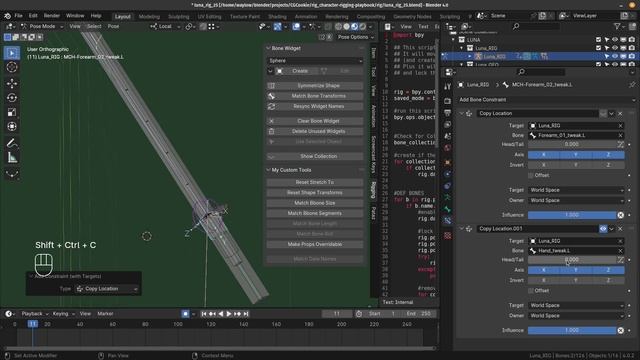Viewport: 640px width, 360px height.
Task: Adjust Influence slider of Copy Location
Action: pos(572,215)
